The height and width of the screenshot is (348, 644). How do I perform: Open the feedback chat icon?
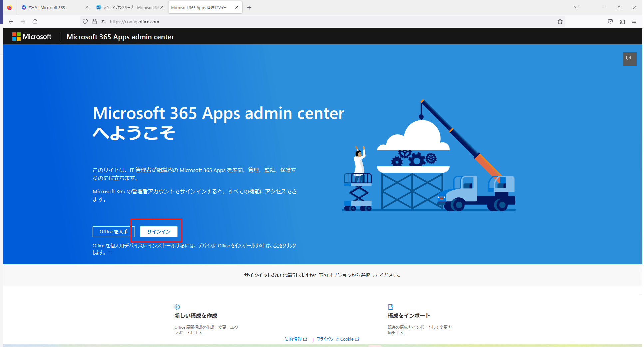point(630,59)
